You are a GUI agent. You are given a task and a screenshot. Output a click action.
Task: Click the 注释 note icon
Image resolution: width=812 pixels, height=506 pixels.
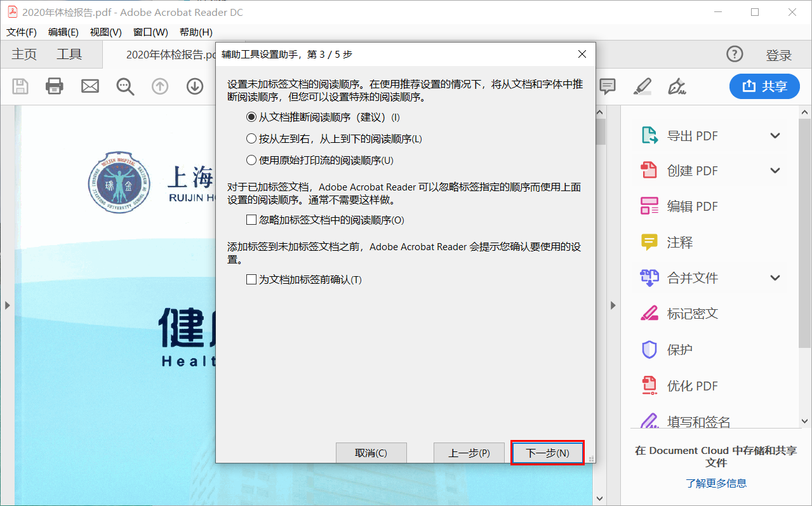[649, 242]
